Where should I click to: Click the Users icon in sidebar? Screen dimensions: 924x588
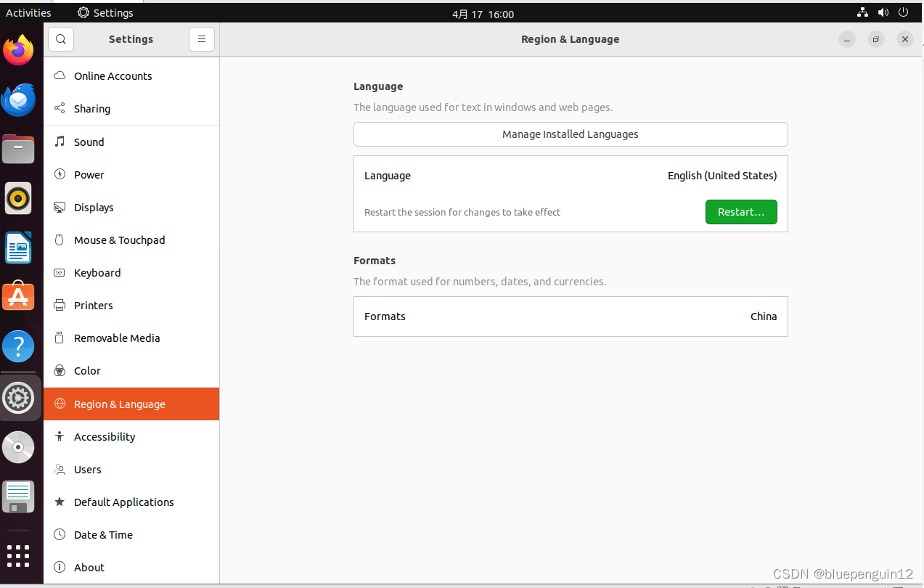pyautogui.click(x=60, y=469)
